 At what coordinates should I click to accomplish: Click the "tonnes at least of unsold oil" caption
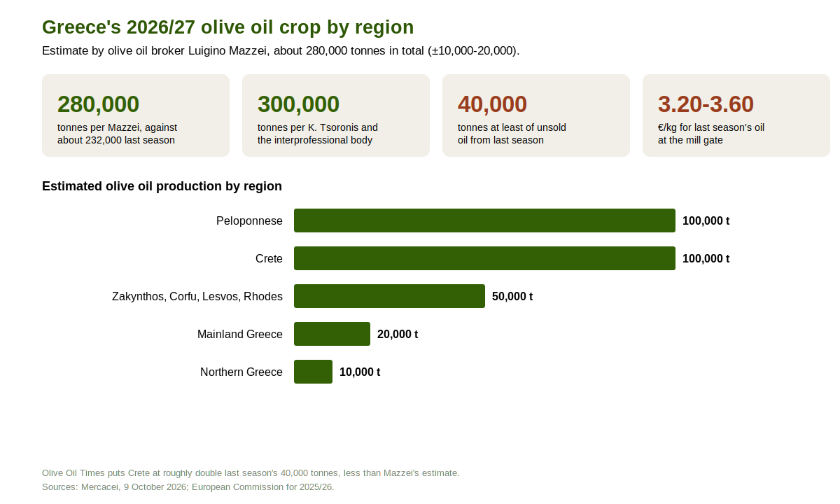pyautogui.click(x=512, y=134)
